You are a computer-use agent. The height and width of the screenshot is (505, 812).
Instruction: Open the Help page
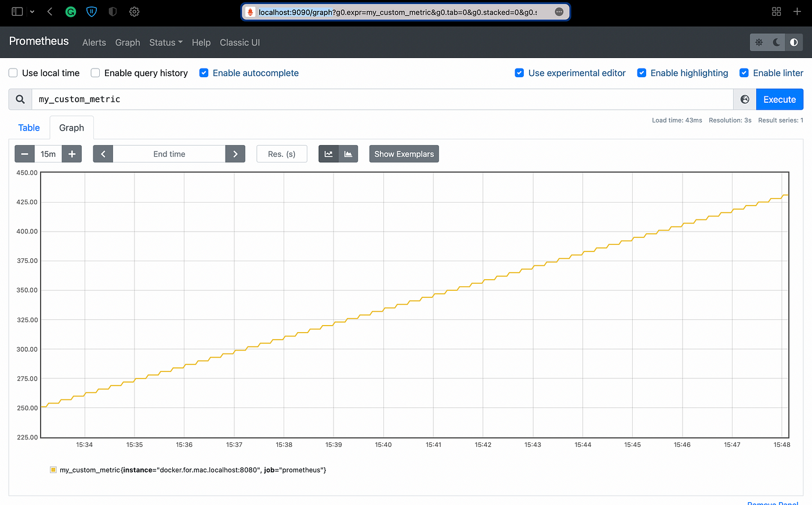pos(201,42)
